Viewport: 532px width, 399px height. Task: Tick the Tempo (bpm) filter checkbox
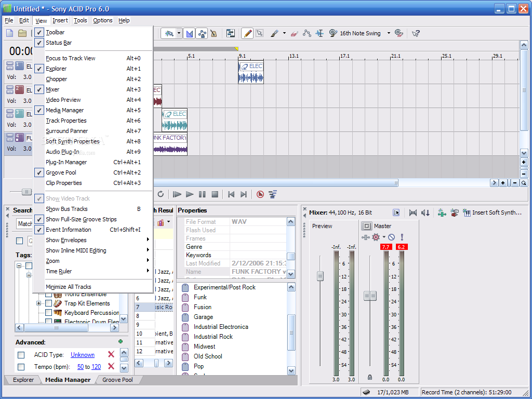(x=21, y=367)
